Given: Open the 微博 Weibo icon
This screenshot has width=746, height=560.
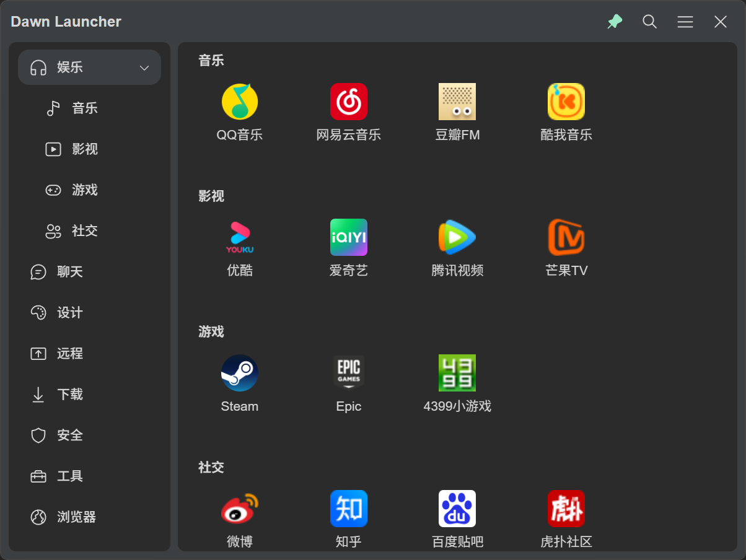Looking at the screenshot, I should pyautogui.click(x=240, y=509).
